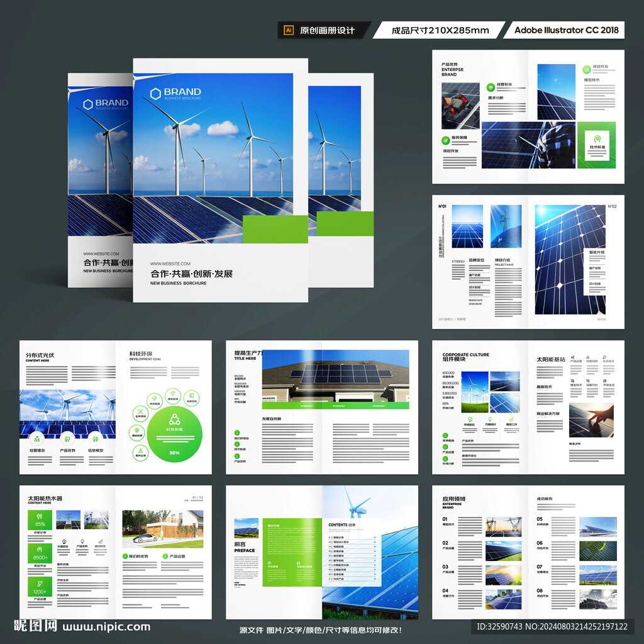Click the power pylon photo beside item 01
644x644 pixels.
click(503, 526)
